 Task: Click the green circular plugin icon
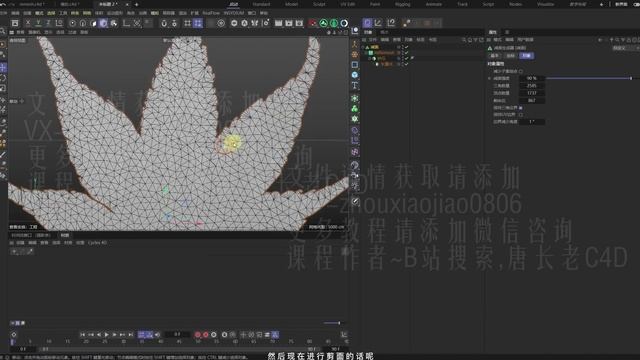tap(324, 23)
